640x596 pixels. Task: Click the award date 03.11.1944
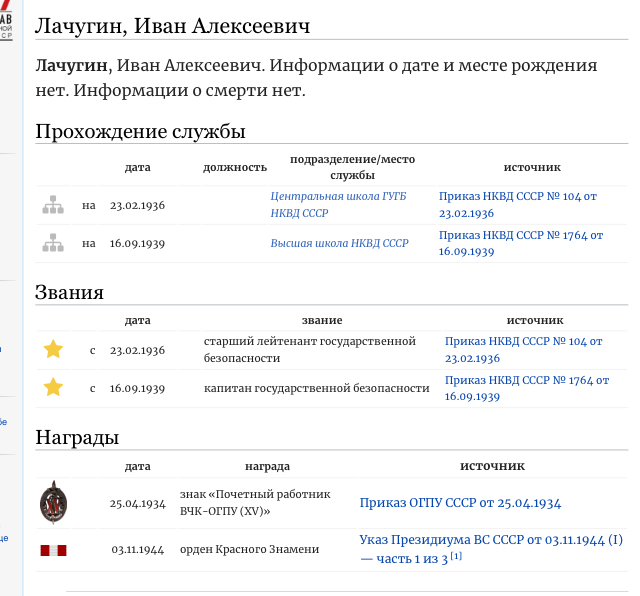click(x=138, y=550)
